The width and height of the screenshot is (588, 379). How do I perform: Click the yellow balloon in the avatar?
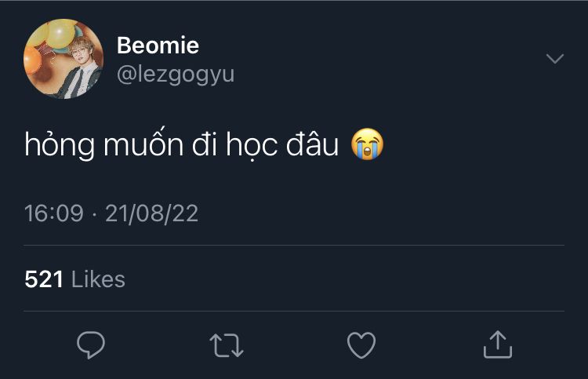pyautogui.click(x=60, y=33)
